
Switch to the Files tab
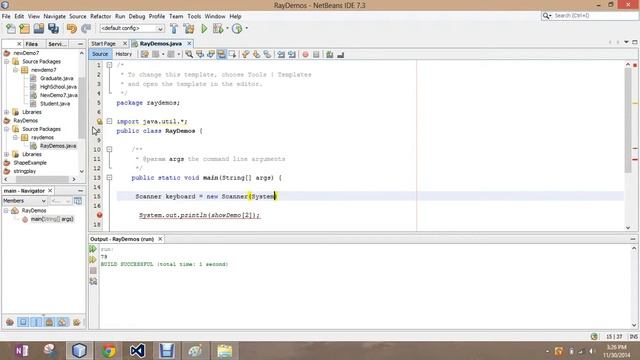[x=31, y=44]
